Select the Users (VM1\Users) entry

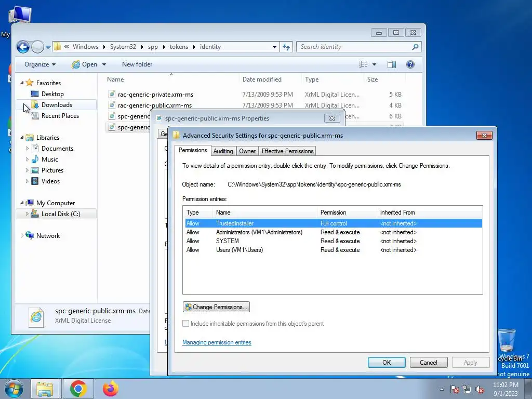click(x=333, y=250)
